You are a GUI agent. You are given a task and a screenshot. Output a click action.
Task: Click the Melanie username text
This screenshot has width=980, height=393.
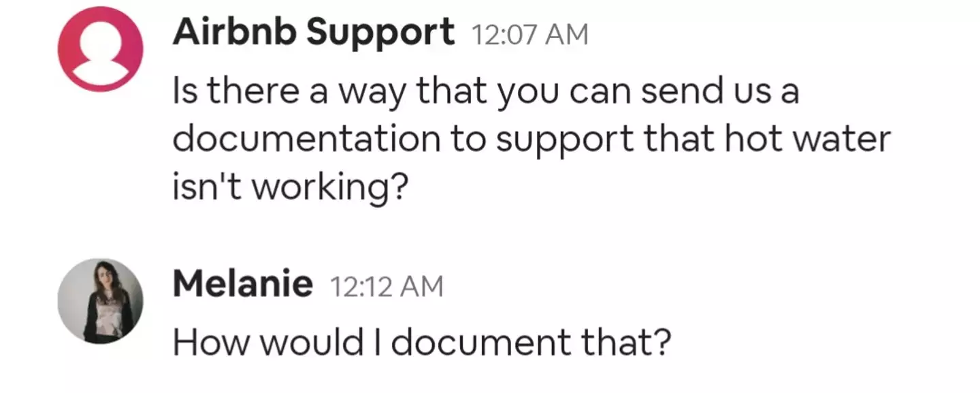tap(242, 281)
